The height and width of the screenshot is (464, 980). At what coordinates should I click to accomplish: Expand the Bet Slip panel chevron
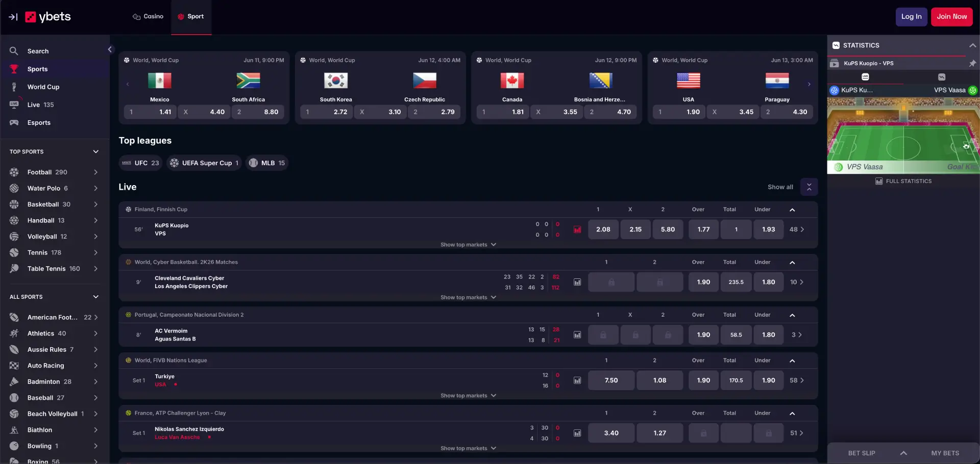click(x=903, y=453)
